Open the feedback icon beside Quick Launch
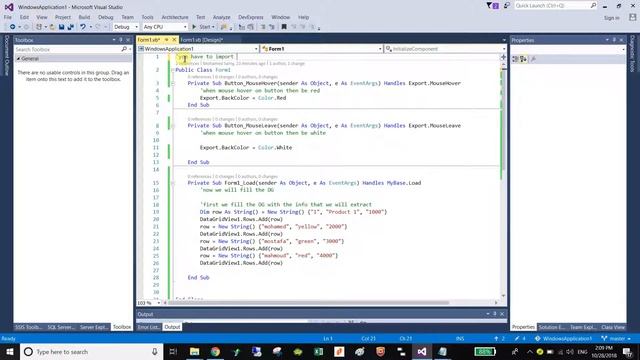The image size is (640, 360). coord(507,6)
